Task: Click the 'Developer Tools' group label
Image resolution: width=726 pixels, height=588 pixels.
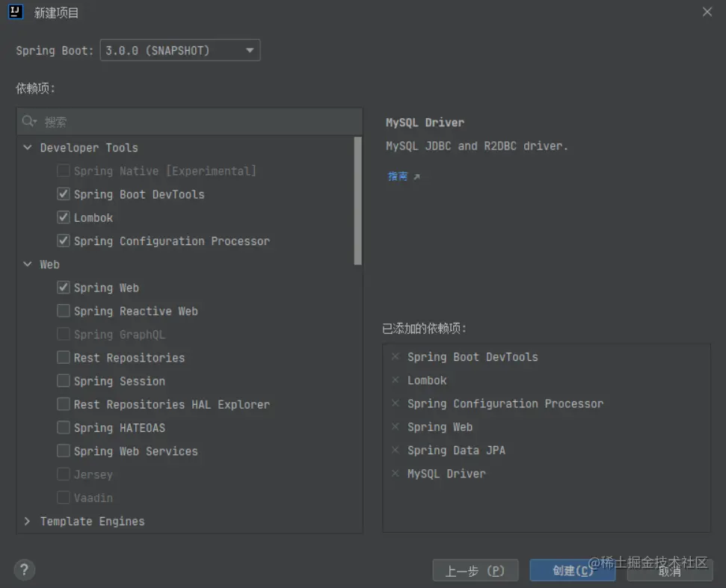Action: 89,148
